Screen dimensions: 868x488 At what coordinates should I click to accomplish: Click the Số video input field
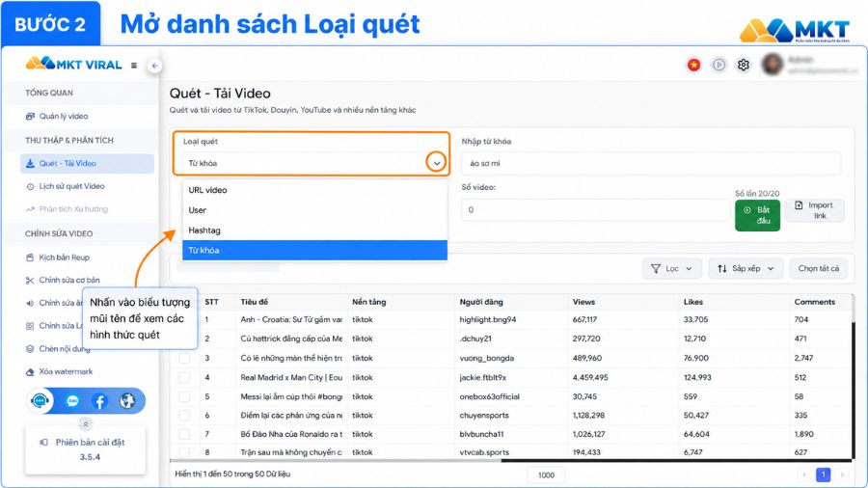coord(596,209)
